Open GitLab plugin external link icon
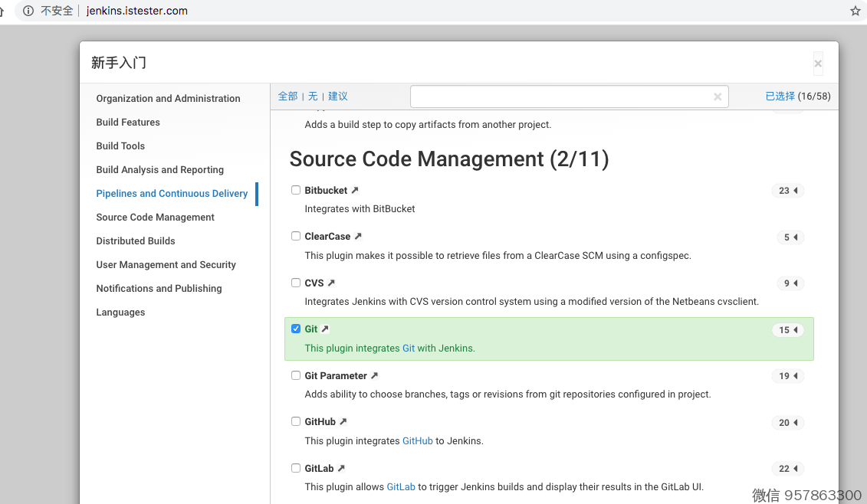Viewport: 867px width, 504px height. point(341,468)
